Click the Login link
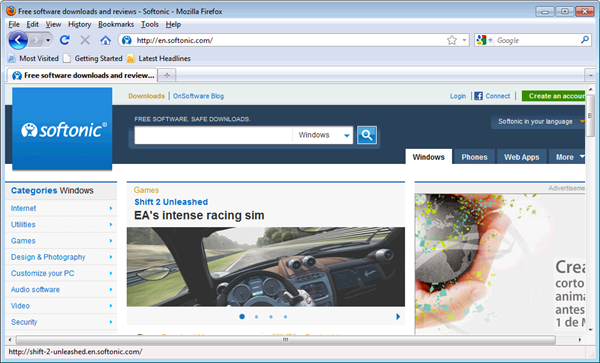Image resolution: width=600 pixels, height=363 pixels. click(x=458, y=96)
